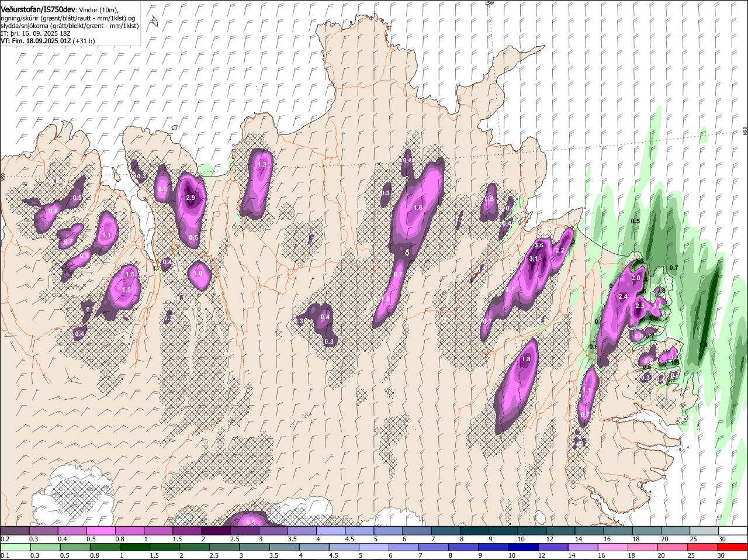Pick the 12–14 blue-violet swatch, lower legend
The image size is (748, 560).
(x=553, y=547)
